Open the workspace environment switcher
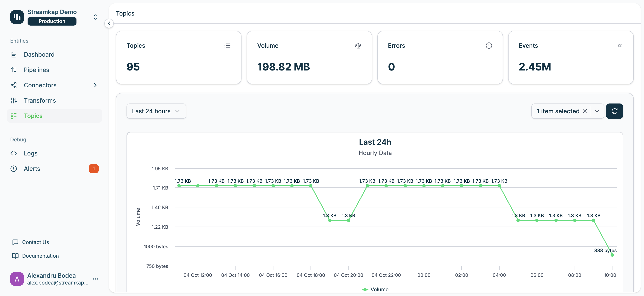 [x=95, y=17]
